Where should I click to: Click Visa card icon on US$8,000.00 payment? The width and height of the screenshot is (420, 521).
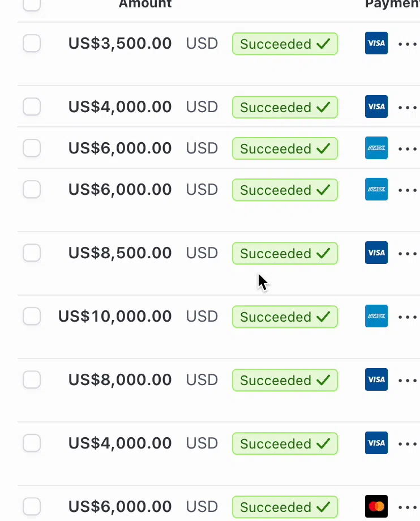tap(376, 380)
